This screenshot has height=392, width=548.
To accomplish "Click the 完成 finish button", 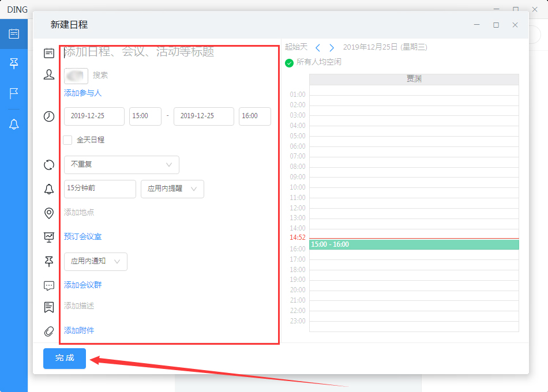I will click(x=64, y=359).
